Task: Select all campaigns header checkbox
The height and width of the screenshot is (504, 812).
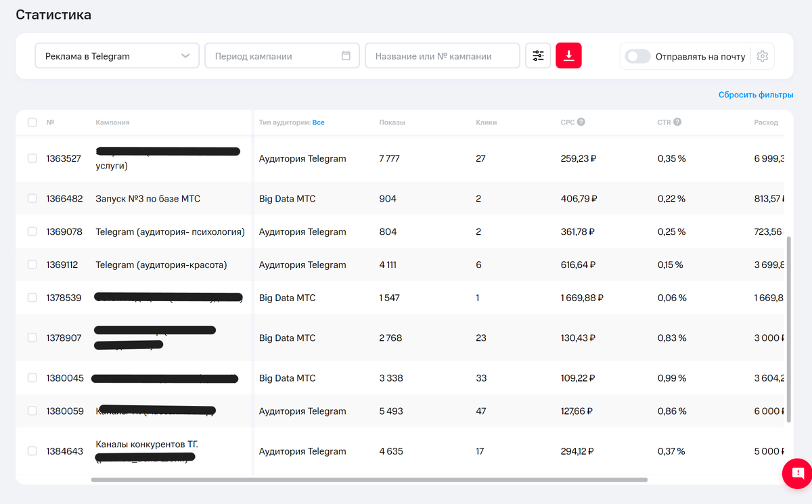Action: pos(32,122)
